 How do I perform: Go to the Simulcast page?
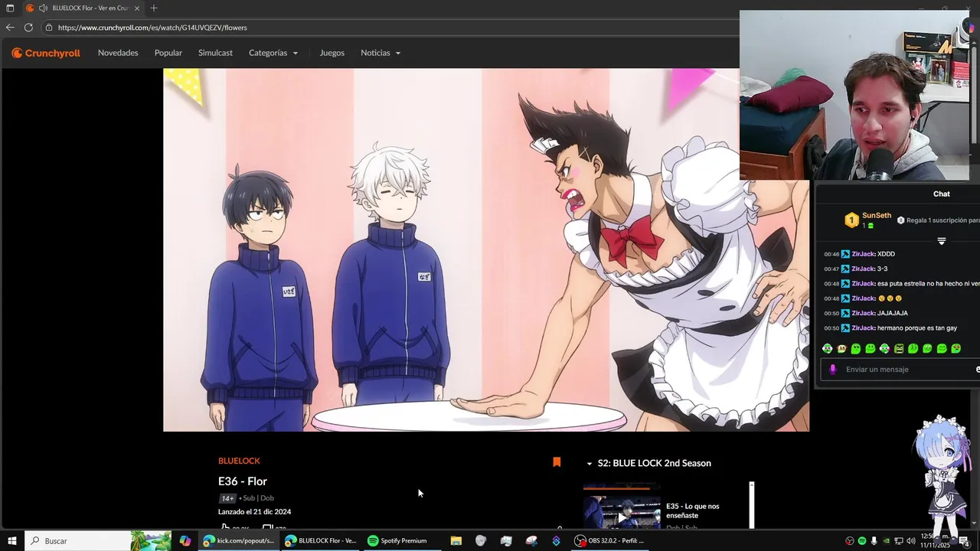point(215,53)
